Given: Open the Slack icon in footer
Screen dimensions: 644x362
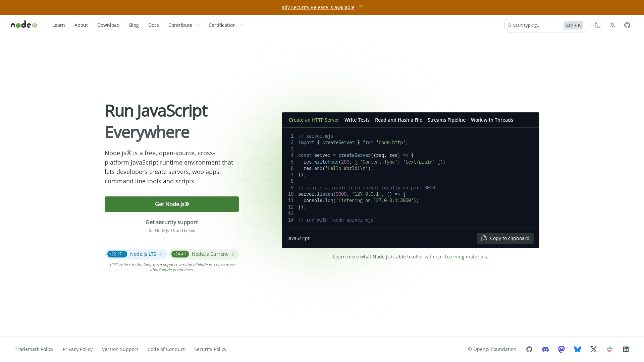Looking at the screenshot, I should [610, 349].
